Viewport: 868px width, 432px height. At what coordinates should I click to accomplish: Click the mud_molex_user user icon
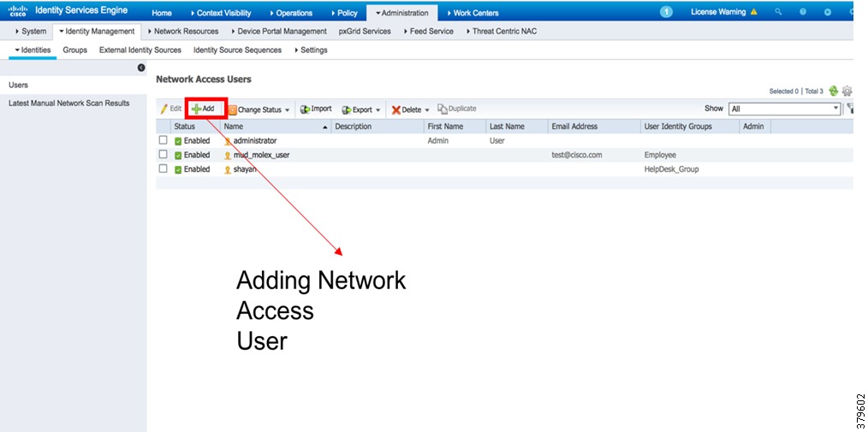[228, 156]
